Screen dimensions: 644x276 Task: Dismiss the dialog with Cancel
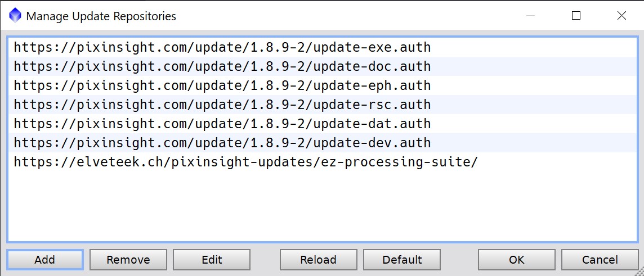tap(600, 260)
